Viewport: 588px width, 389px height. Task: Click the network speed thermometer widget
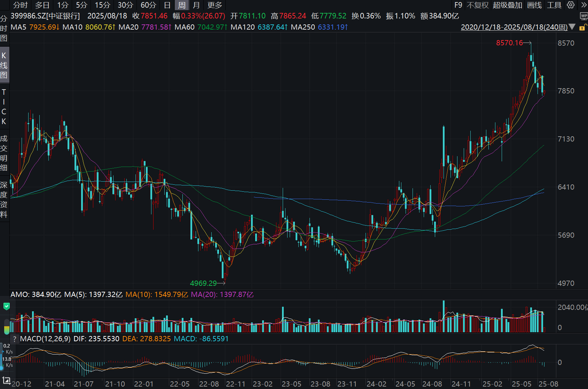coord(2,356)
